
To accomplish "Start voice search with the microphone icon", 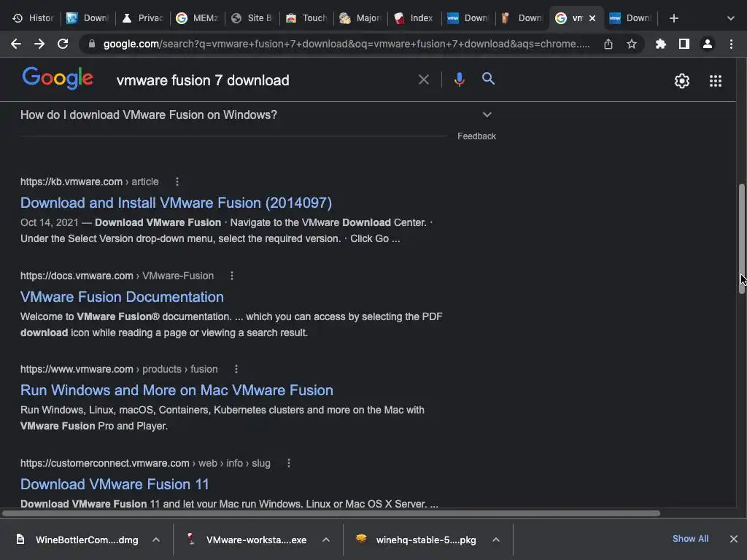I will pos(460,79).
